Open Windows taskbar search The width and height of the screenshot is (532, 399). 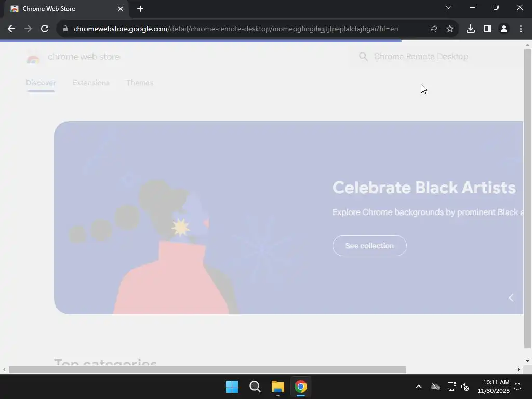(255, 387)
